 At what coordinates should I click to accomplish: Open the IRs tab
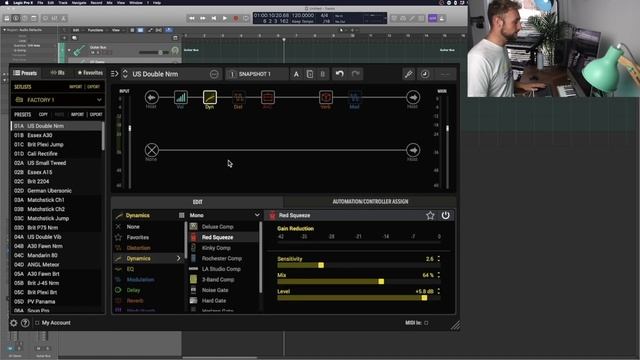(58, 73)
